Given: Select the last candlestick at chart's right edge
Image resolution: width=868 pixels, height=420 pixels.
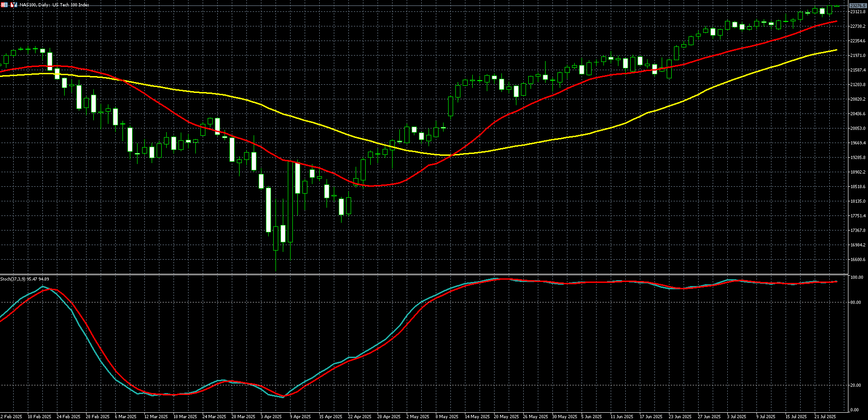Looking at the screenshot, I should pos(837,6).
